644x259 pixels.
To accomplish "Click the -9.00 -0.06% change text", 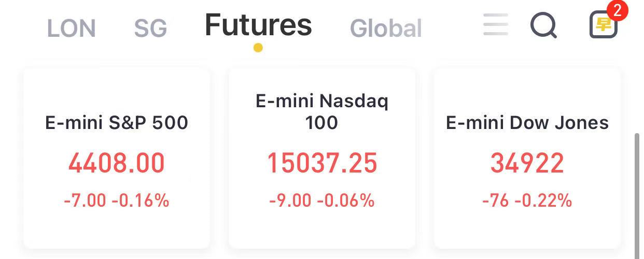I will 322,200.
